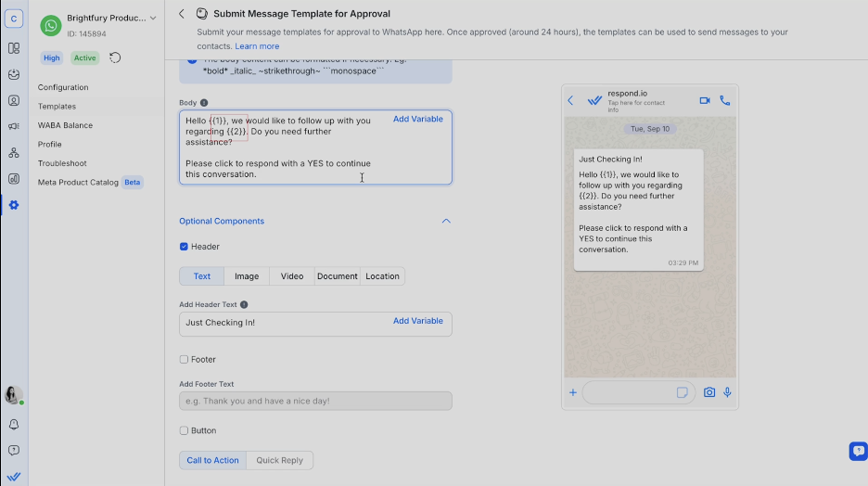Image resolution: width=868 pixels, height=486 pixels.
Task: Click the sticker icon in preview input
Action: 682,392
